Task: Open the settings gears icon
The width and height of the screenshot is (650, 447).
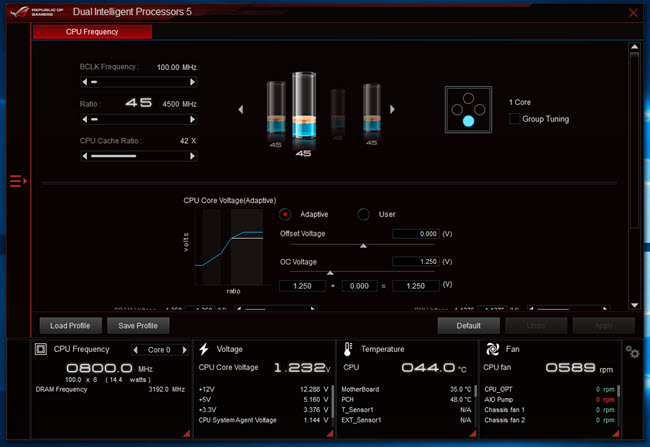Action: (632, 352)
